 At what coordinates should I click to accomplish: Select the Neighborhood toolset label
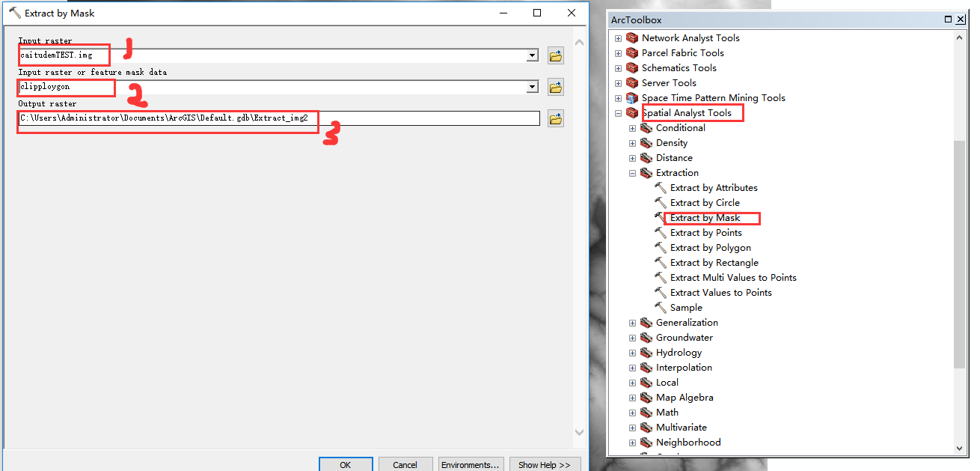pos(688,443)
